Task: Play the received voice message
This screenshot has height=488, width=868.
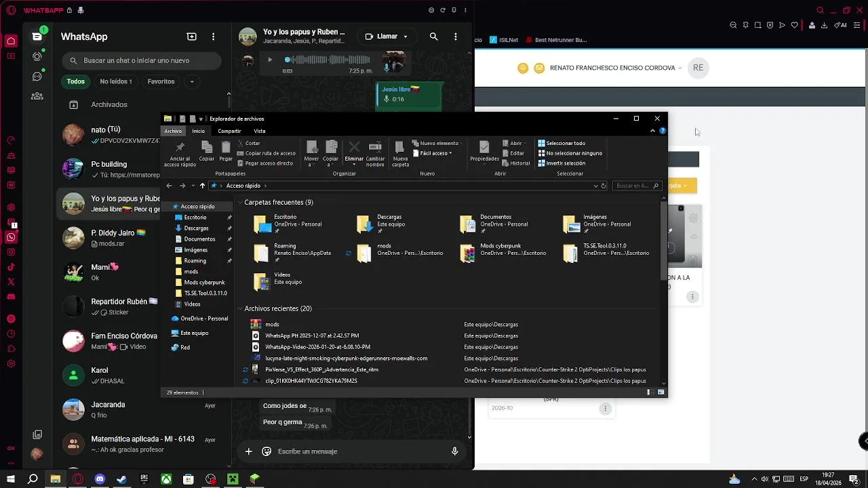Action: [x=270, y=60]
